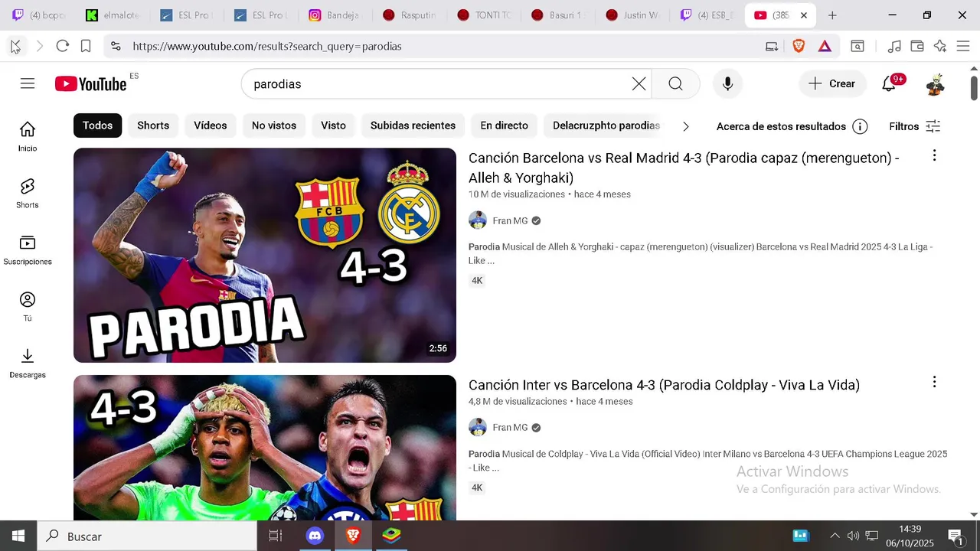Open Canción Barcelona vs Real Madrid title
Viewport: 980px width, 551px height.
coord(684,168)
